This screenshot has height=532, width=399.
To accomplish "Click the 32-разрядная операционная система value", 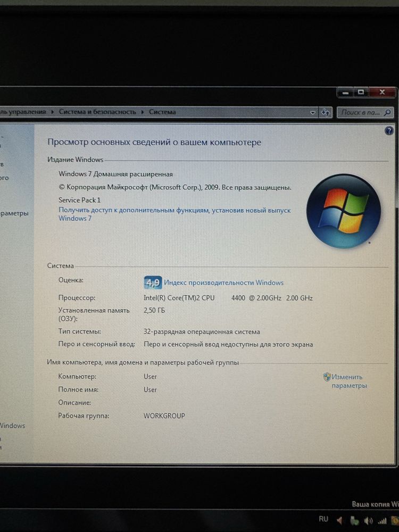I will coord(202,332).
